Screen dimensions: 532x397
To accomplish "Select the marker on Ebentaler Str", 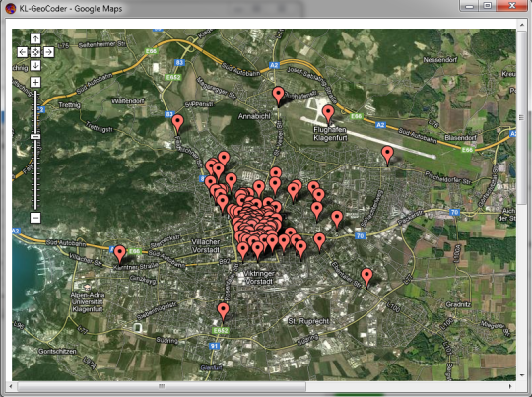I will tap(366, 277).
